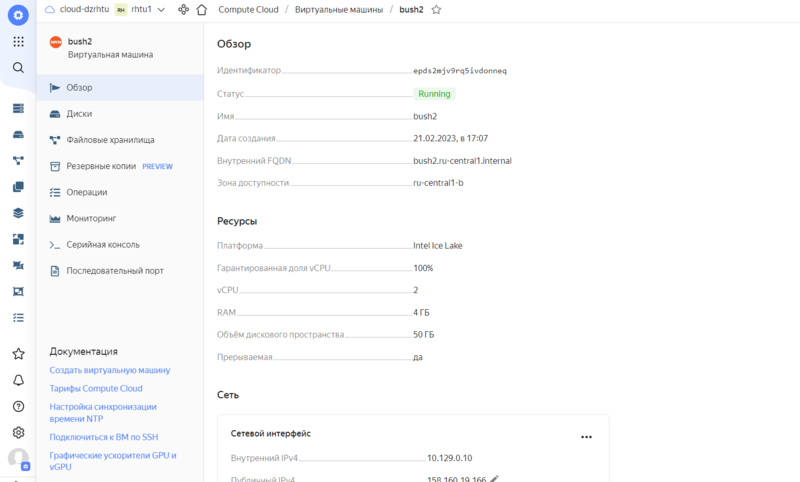This screenshot has width=800, height=482.
Task: Click the bush2 VM avatar icon in sidebar
Action: click(56, 42)
